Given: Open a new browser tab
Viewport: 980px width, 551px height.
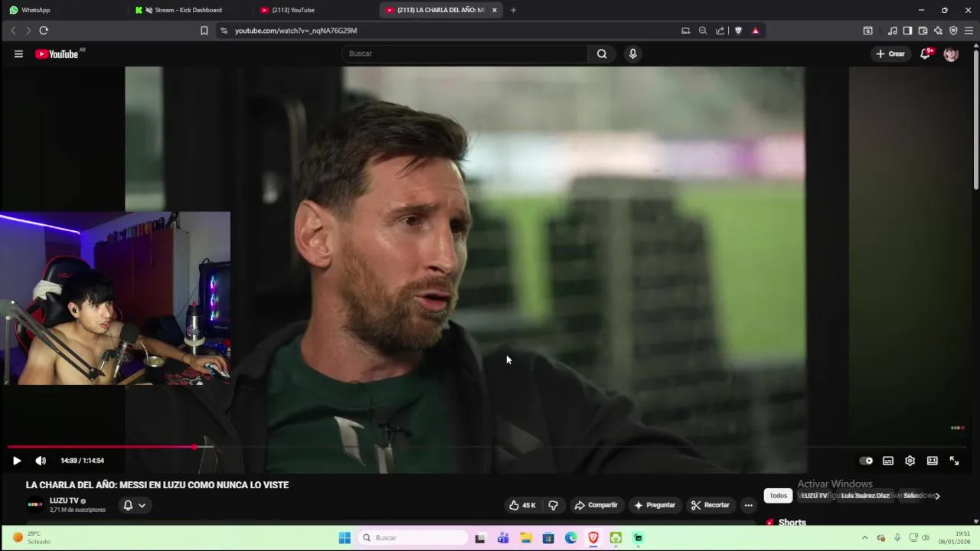Looking at the screenshot, I should pos(513,10).
